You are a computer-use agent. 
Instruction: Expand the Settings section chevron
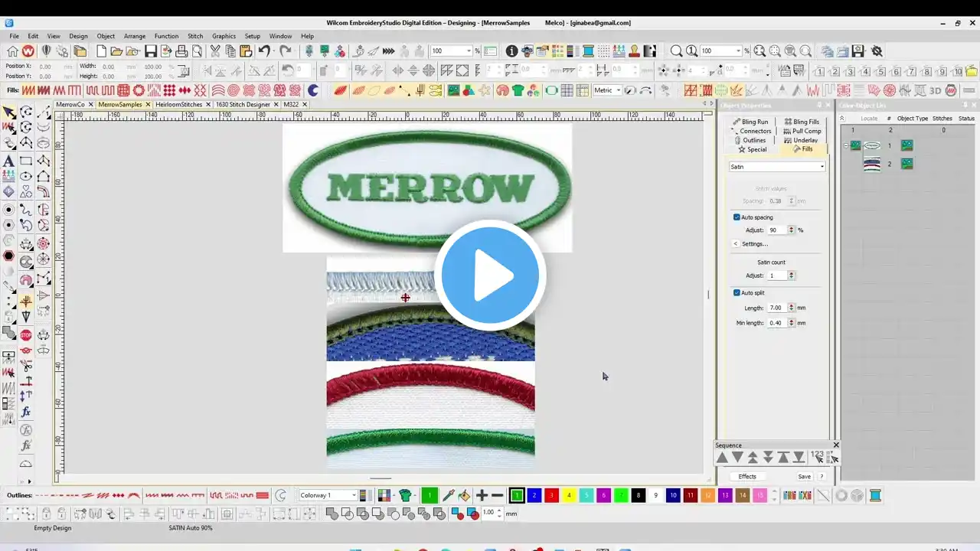(x=736, y=244)
